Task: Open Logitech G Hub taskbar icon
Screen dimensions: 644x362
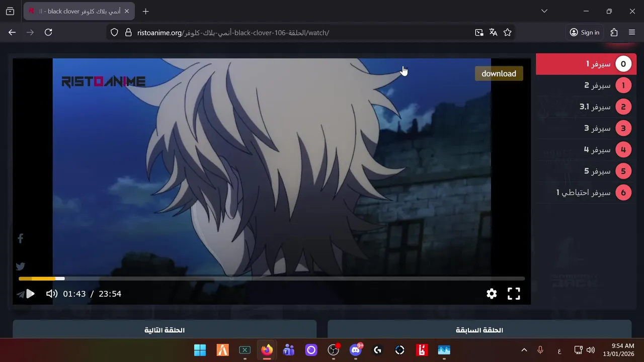Action: coord(377,350)
